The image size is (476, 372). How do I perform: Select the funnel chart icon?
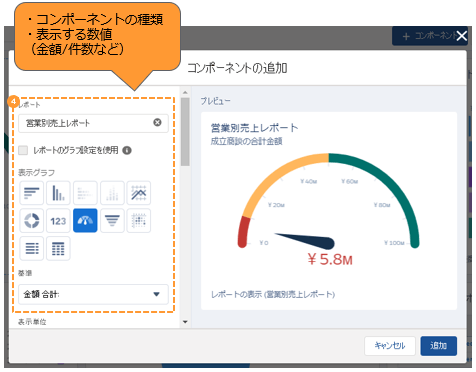(x=112, y=220)
